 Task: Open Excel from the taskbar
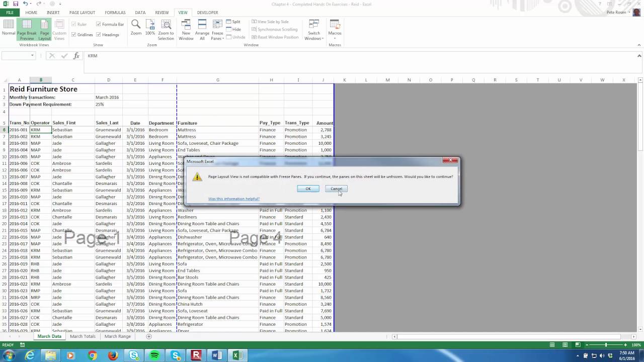coord(237,355)
